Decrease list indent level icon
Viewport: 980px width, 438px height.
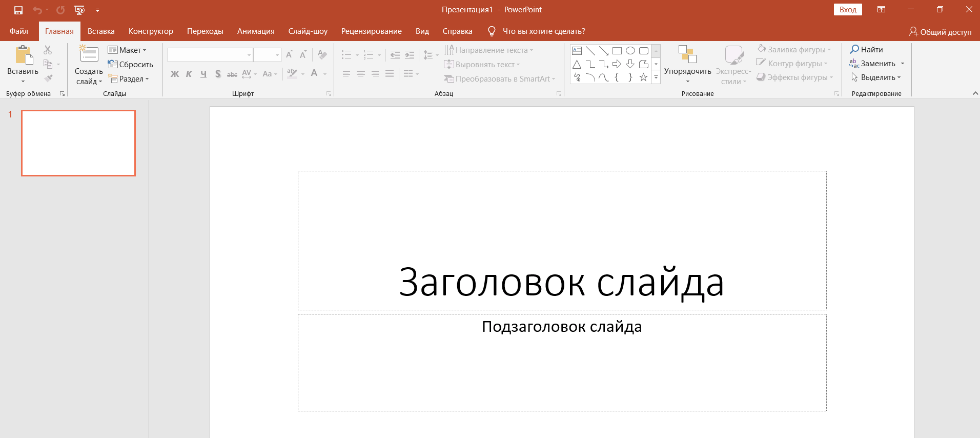click(x=395, y=54)
